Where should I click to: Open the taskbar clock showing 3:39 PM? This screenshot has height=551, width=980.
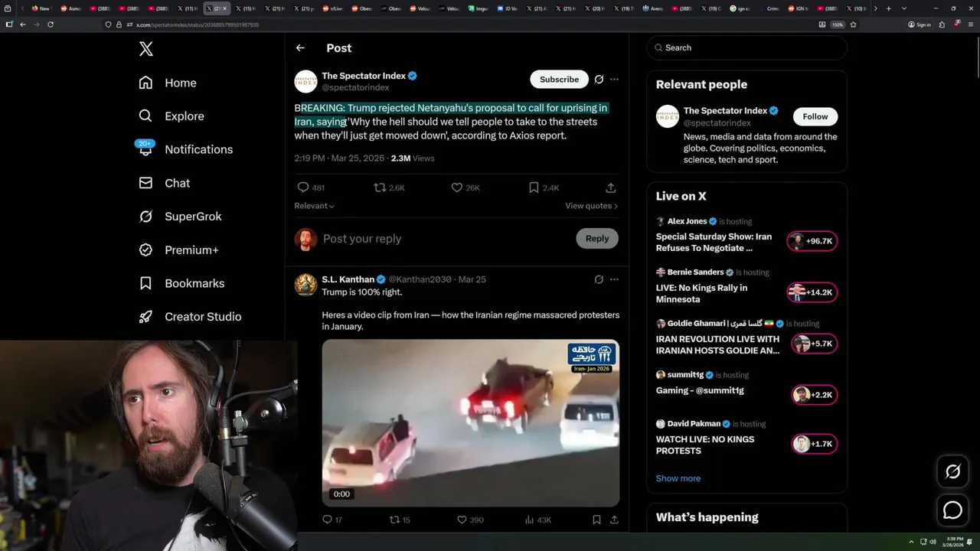[x=953, y=542]
